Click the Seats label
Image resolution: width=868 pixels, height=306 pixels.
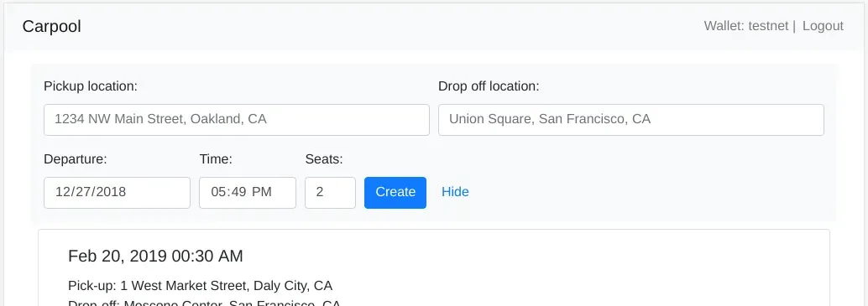tap(324, 159)
